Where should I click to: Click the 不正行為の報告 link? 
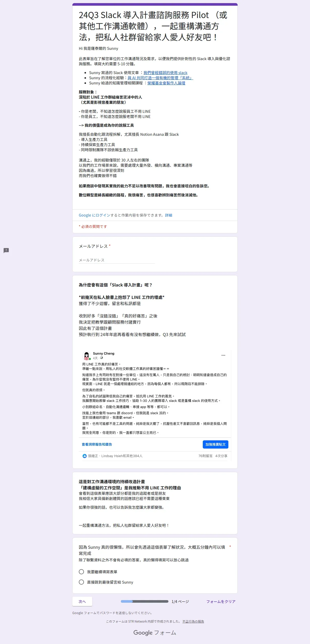pyautogui.click(x=193, y=622)
